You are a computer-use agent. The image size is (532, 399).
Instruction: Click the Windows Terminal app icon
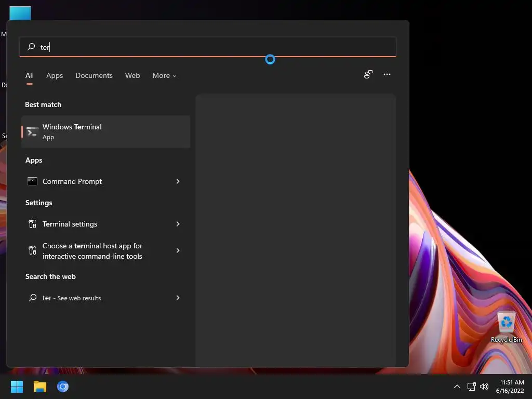coord(32,132)
